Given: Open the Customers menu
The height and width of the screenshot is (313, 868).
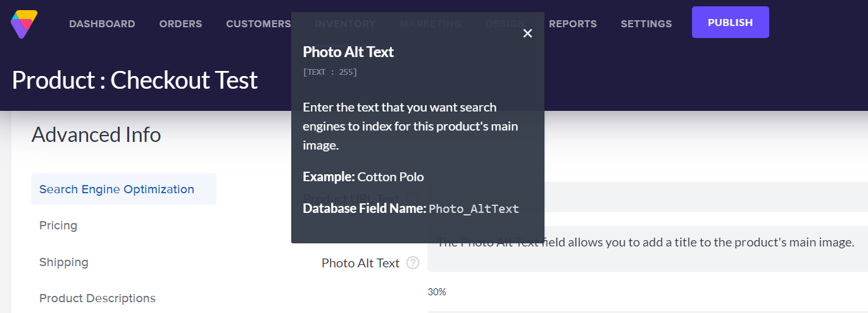Looking at the screenshot, I should pyautogui.click(x=258, y=24).
